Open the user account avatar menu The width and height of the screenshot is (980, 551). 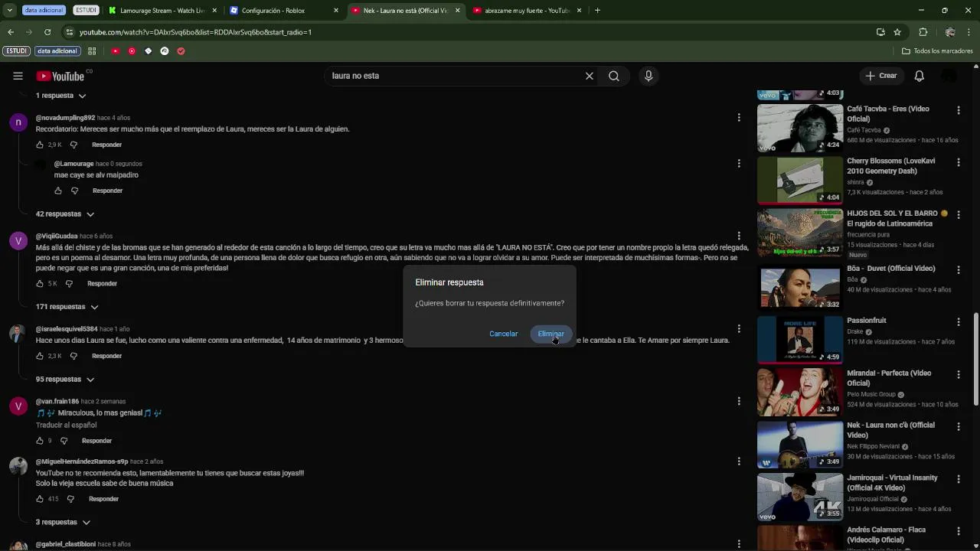coord(949,76)
